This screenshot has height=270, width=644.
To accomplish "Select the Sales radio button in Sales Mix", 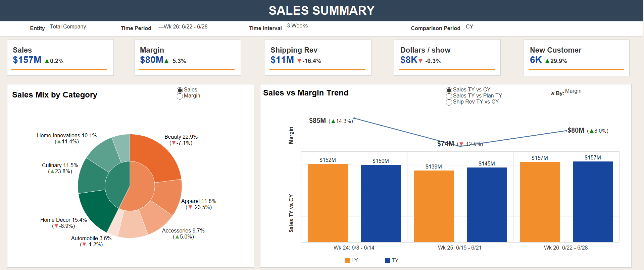I will [x=180, y=90].
